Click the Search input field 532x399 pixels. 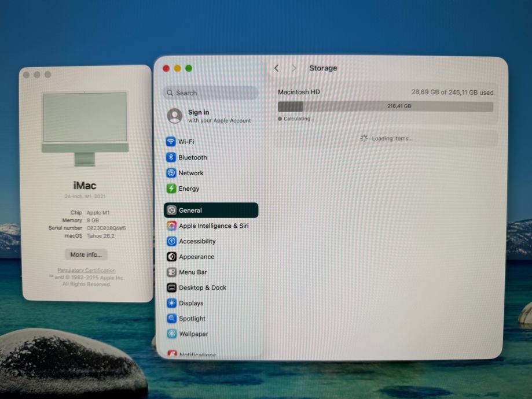click(211, 93)
